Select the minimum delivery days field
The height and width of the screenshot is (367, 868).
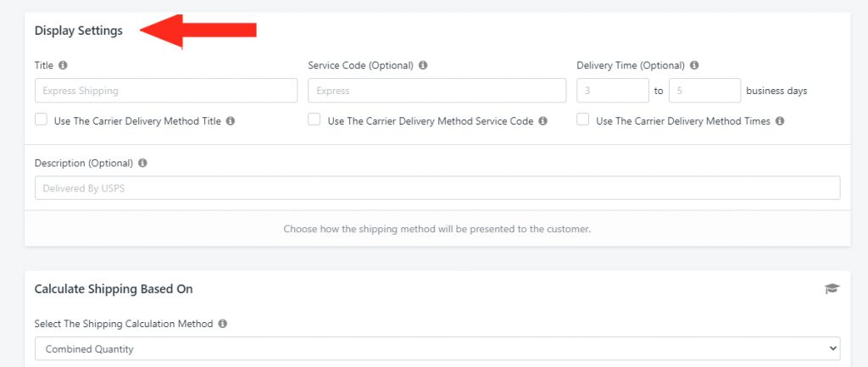pyautogui.click(x=613, y=90)
